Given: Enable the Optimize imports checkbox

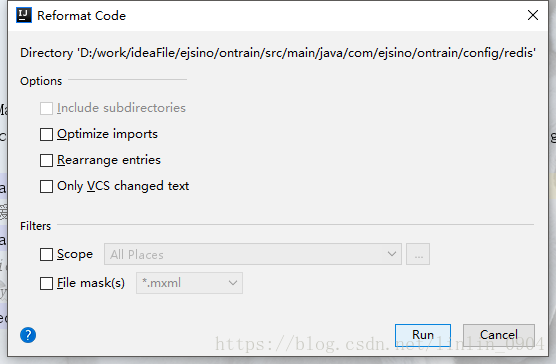Looking at the screenshot, I should pos(46,134).
